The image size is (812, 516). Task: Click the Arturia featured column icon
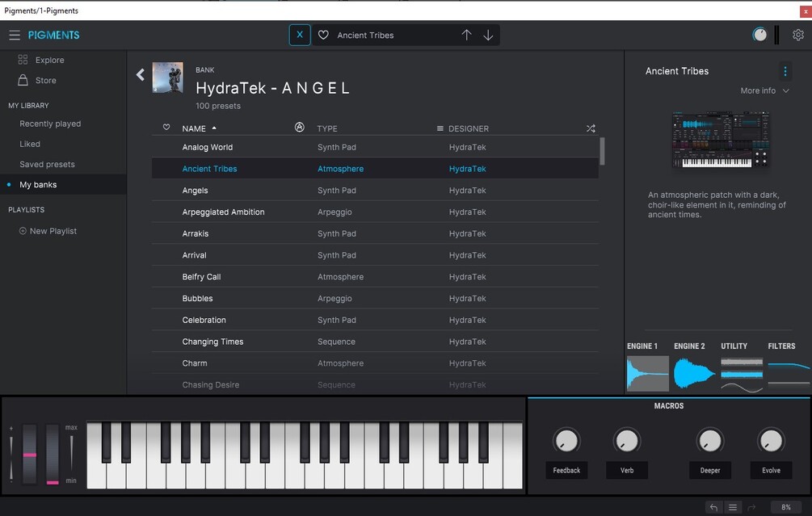[299, 128]
